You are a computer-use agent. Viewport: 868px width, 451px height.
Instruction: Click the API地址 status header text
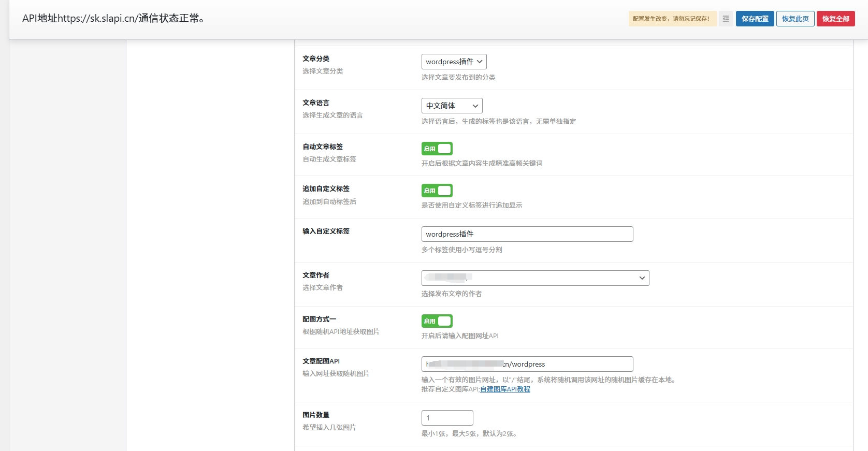pyautogui.click(x=114, y=19)
